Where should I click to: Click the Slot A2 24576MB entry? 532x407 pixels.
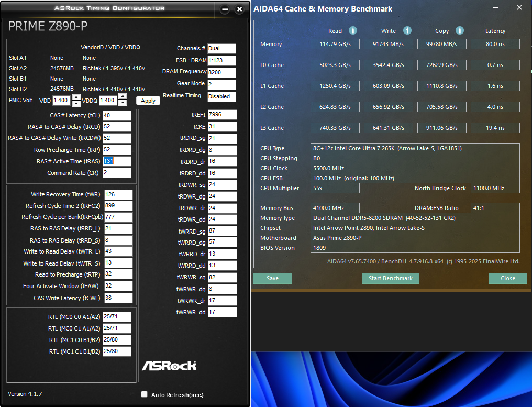click(62, 68)
